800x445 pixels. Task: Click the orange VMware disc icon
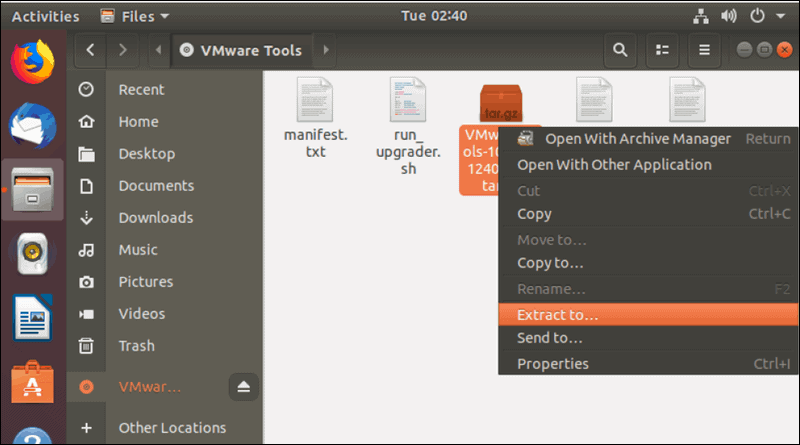[86, 387]
